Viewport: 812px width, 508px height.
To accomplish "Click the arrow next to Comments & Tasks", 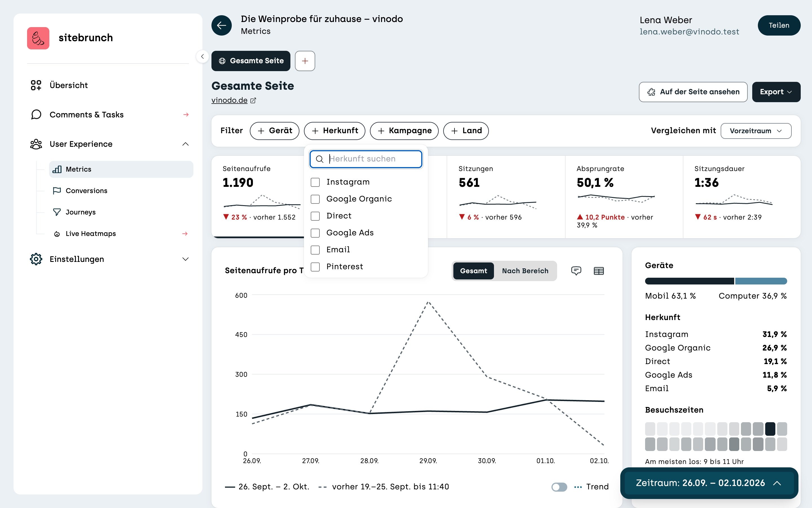I will tap(186, 115).
